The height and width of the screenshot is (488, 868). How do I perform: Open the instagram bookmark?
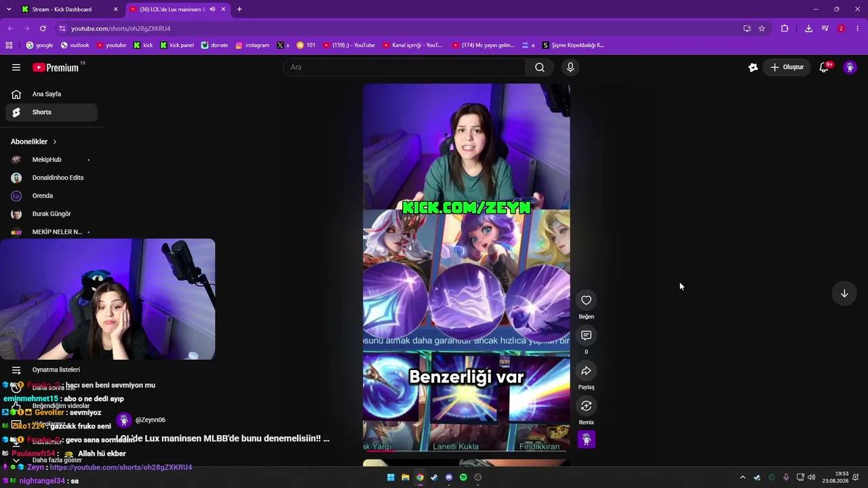(252, 45)
